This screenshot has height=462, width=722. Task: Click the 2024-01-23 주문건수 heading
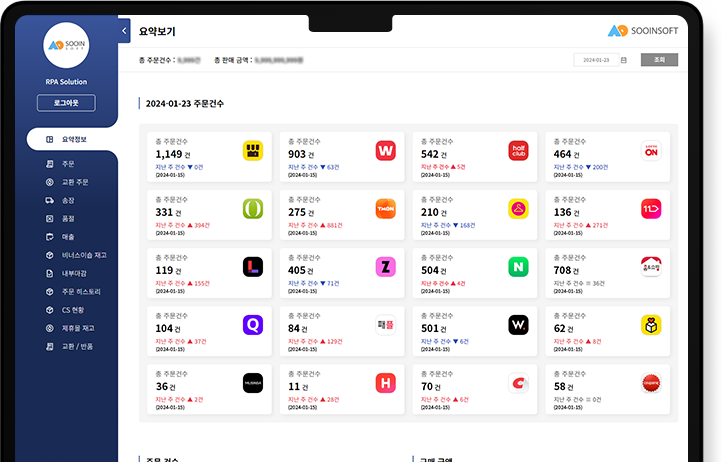pos(185,104)
